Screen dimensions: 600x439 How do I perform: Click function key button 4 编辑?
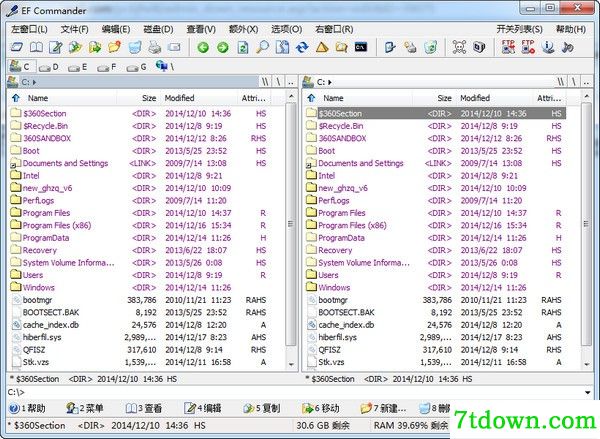click(203, 408)
